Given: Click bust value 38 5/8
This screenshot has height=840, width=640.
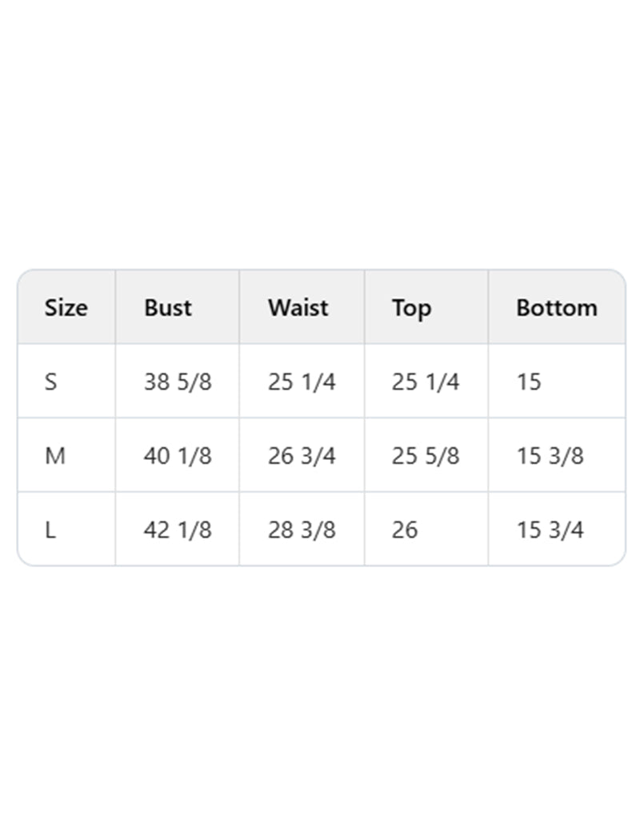Looking at the screenshot, I should point(178,382).
